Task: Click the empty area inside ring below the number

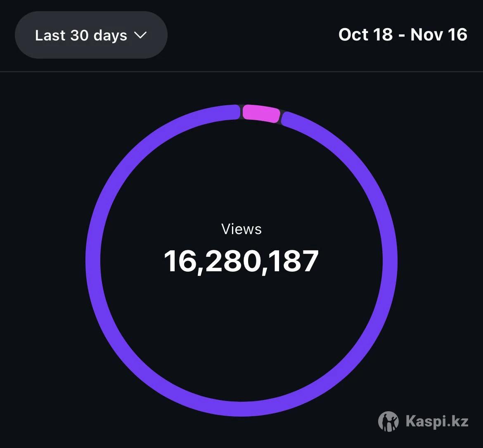Action: pos(241,330)
